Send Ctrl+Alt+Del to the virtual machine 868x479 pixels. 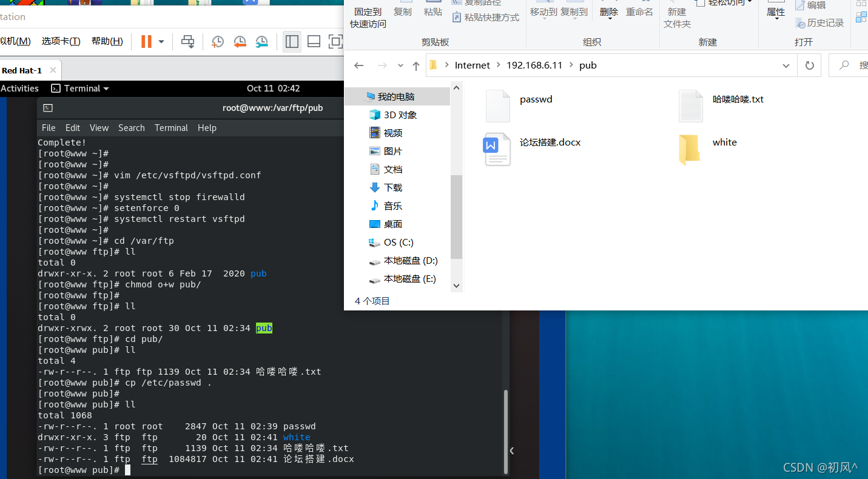pyautogui.click(x=187, y=41)
